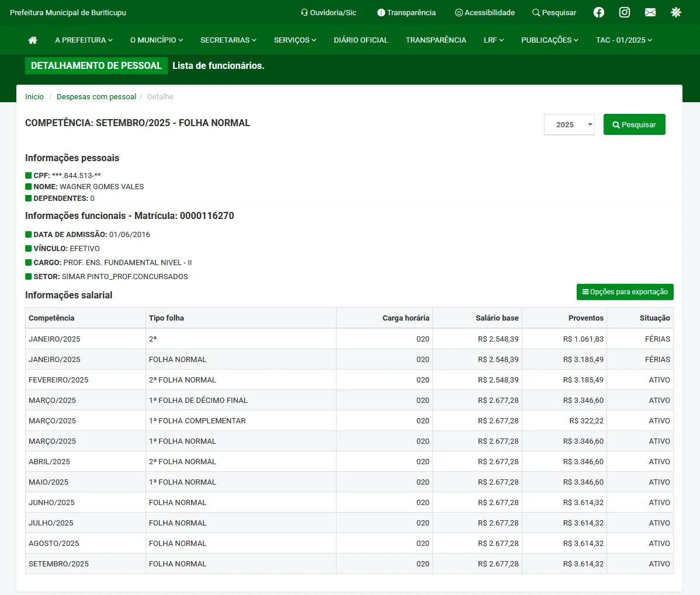The image size is (700, 595).
Task: Open the Transparência info link in top bar
Action: [406, 12]
